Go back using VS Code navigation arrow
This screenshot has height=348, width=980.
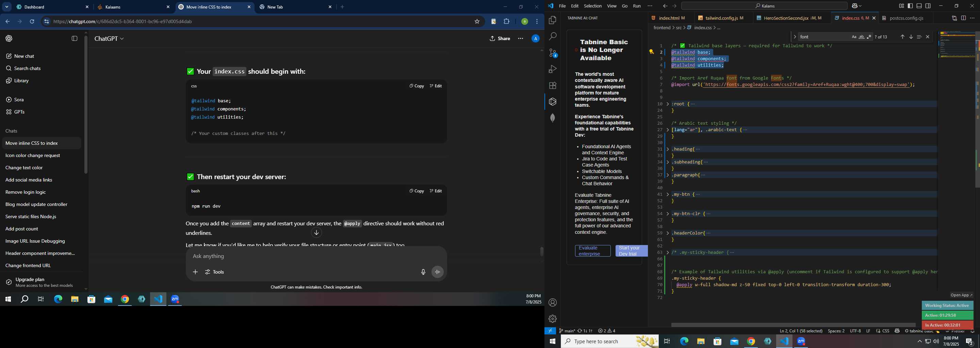pyautogui.click(x=665, y=6)
